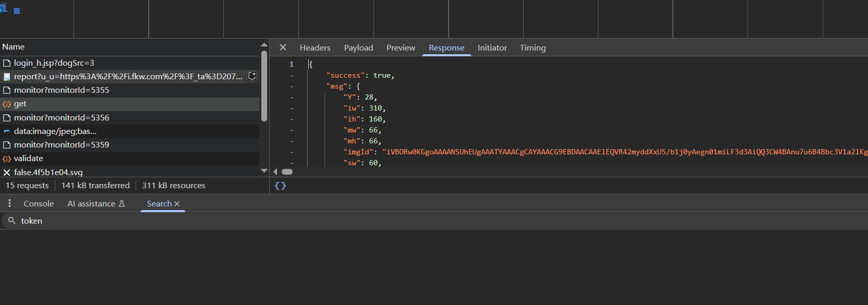
Task: Click the image icon beside data:image/jpeg entry
Action: pos(7,131)
